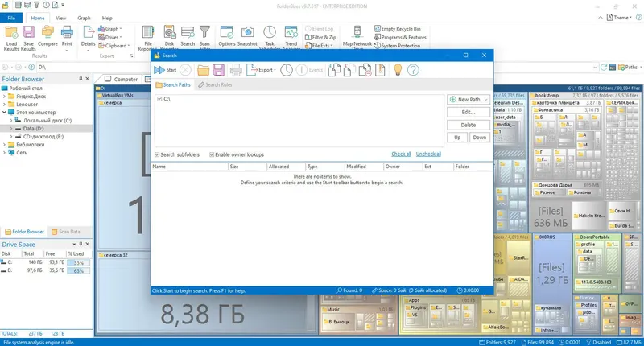This screenshot has width=644, height=346.
Task: Toggle the Search subfolders checkbox
Action: tap(157, 154)
